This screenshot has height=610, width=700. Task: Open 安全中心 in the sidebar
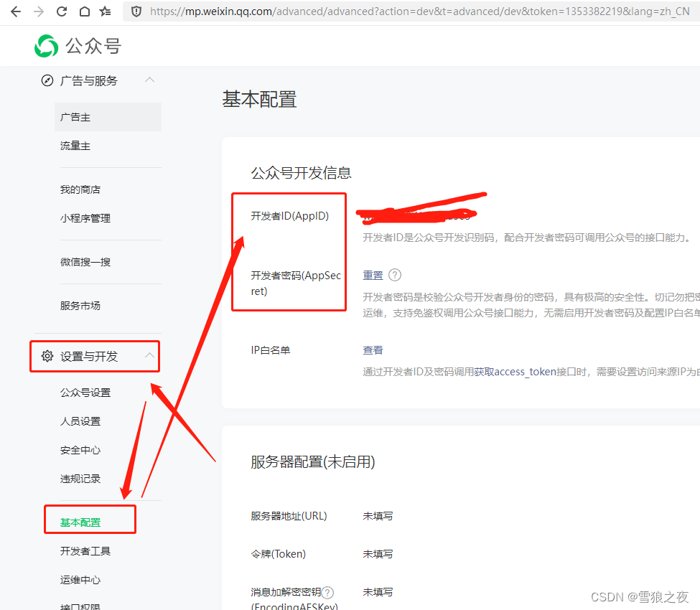point(80,450)
